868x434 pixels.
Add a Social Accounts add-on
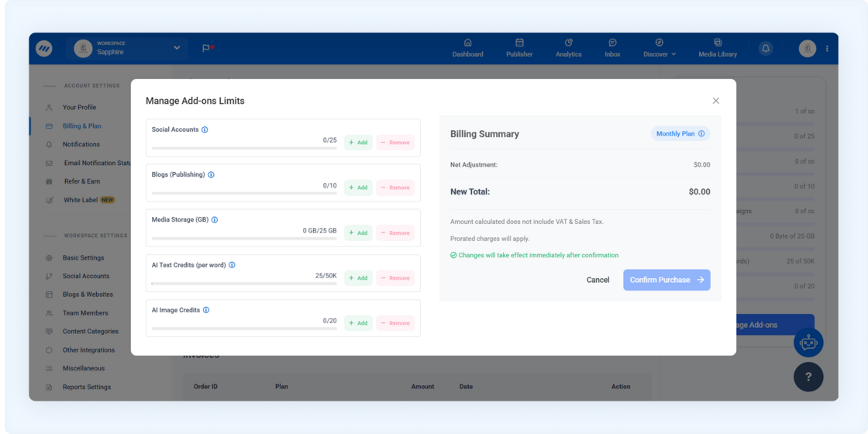pos(358,143)
